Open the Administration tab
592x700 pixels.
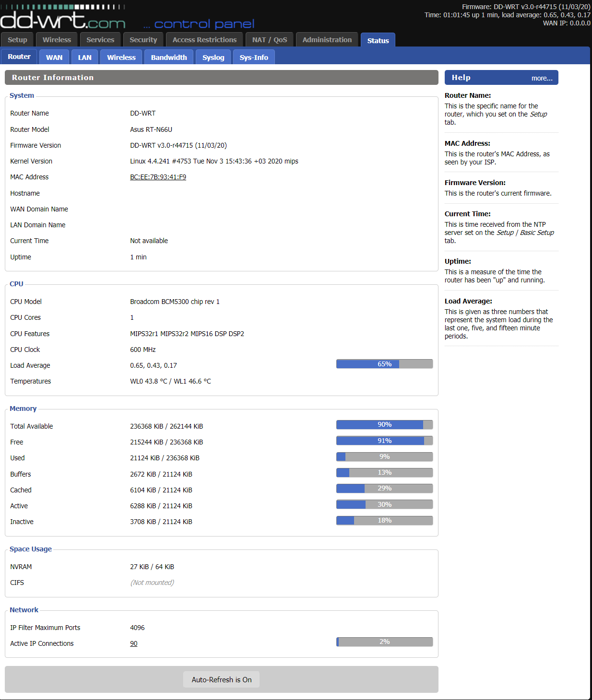(x=327, y=40)
